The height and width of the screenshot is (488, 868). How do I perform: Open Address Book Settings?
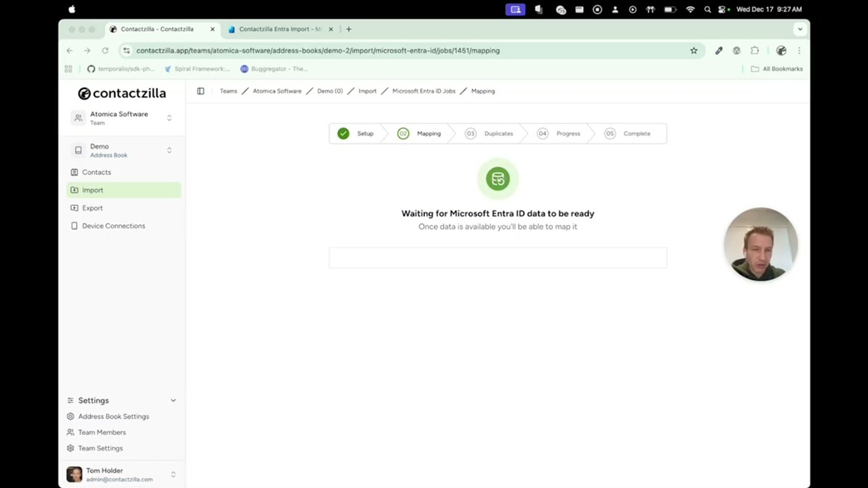[113, 416]
